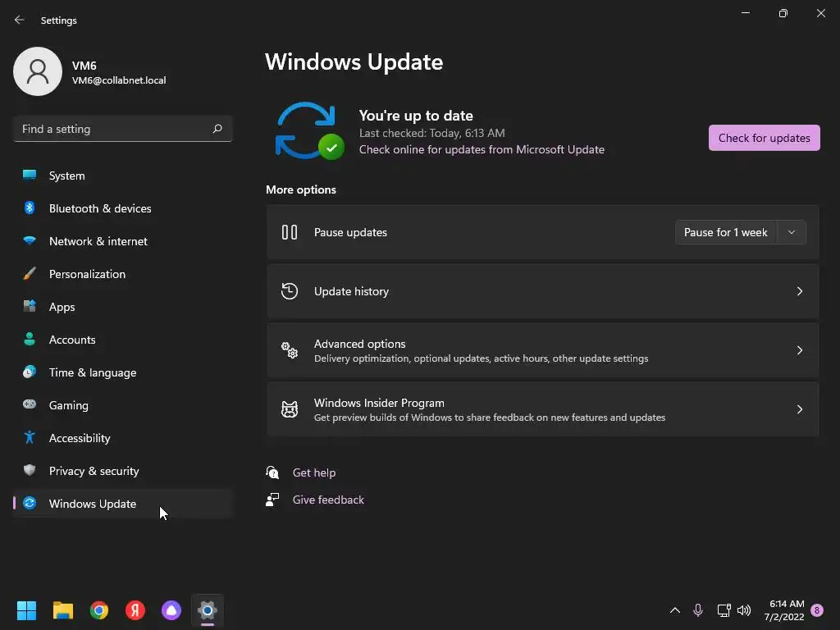
Task: Click the search magnifier icon
Action: [217, 129]
